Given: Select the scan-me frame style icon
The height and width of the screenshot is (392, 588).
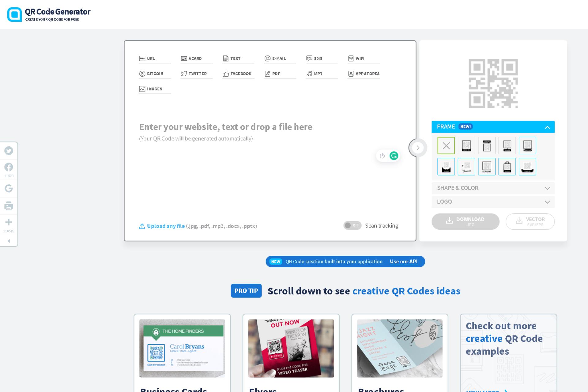Looking at the screenshot, I should [487, 166].
